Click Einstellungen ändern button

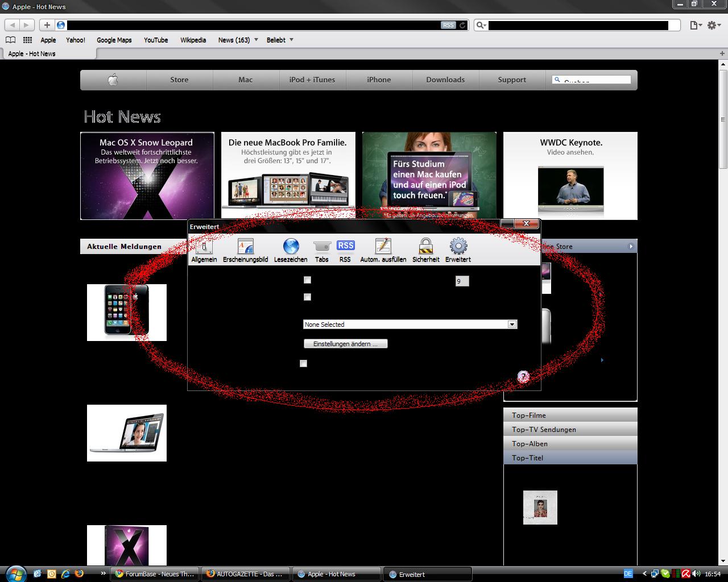click(346, 344)
